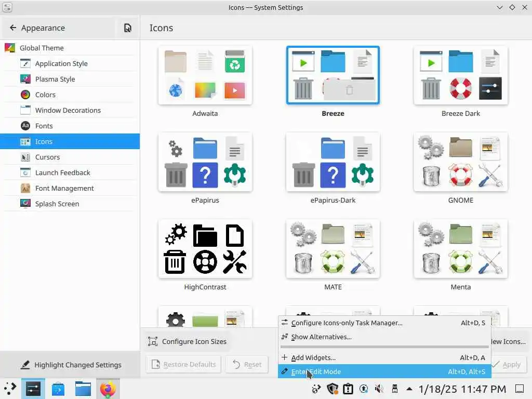Viewport: 532px width, 399px height.
Task: Expand hidden system tray icons arrow
Action: (x=409, y=389)
